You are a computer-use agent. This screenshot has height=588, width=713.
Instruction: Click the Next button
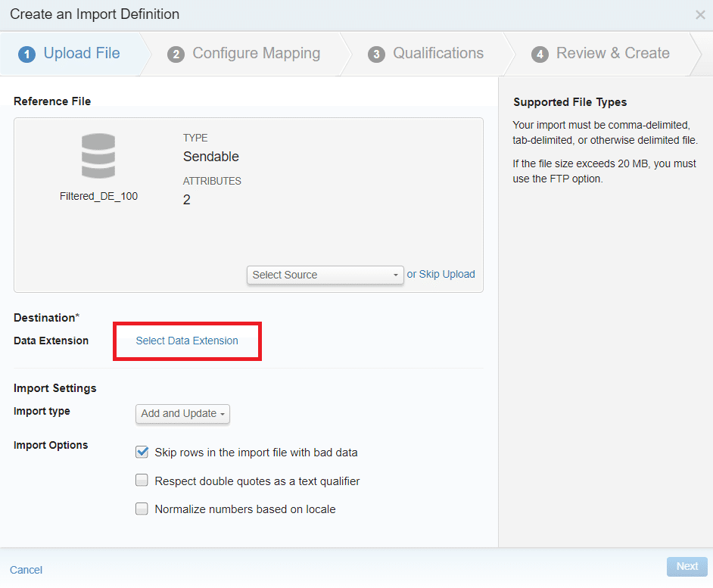[x=687, y=567]
